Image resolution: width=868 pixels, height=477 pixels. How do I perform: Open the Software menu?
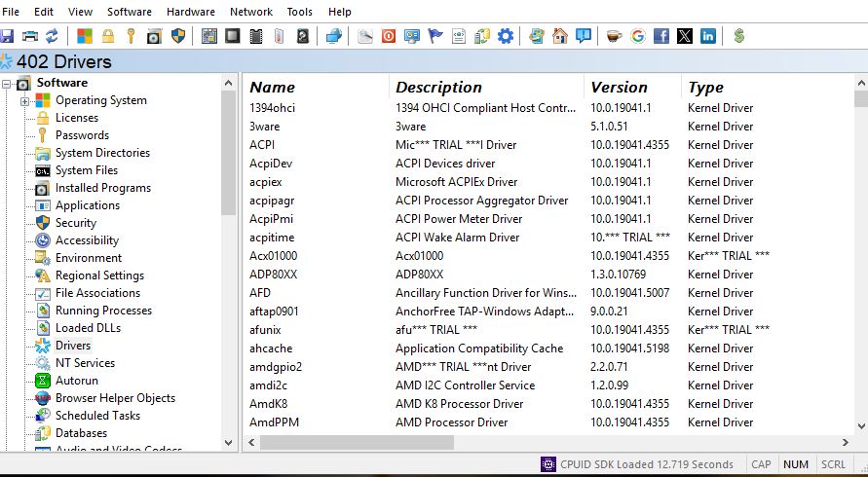click(x=129, y=12)
